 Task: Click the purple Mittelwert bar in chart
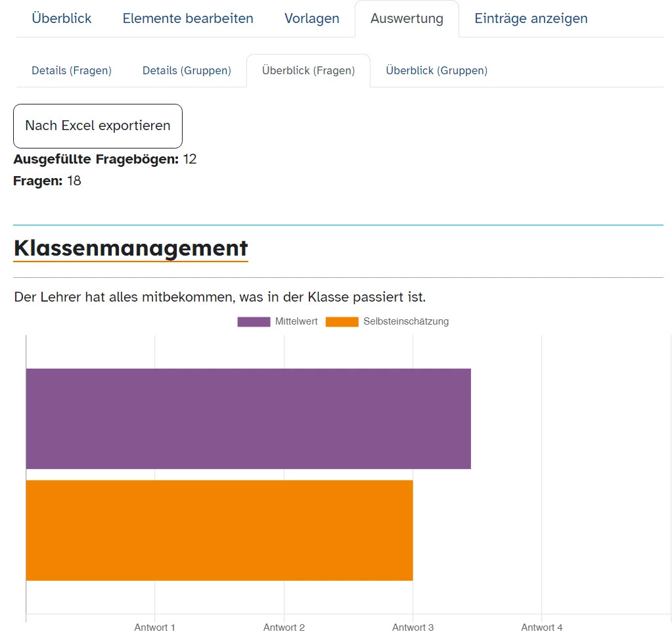tap(248, 419)
